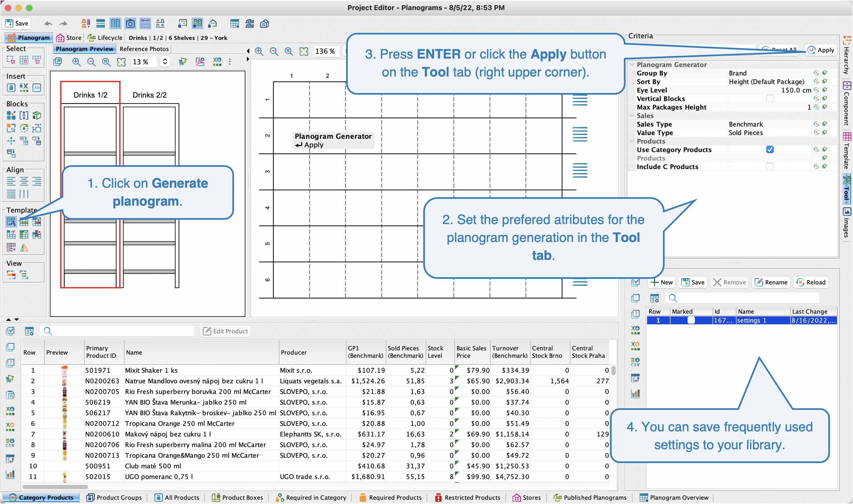Click the Generate planogram template icon
853x504 pixels.
[x=11, y=222]
